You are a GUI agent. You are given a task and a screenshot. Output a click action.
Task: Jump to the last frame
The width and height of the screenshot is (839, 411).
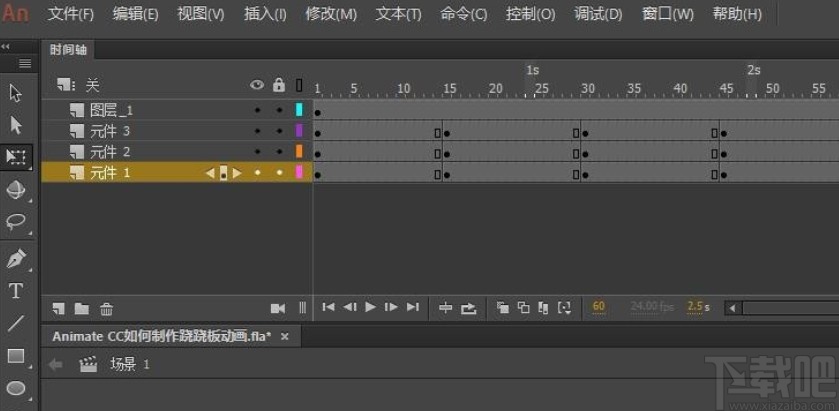(413, 307)
